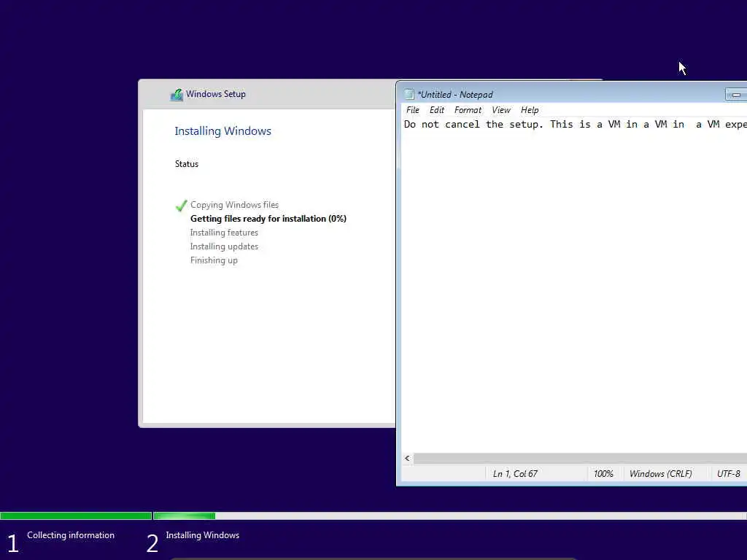Screen dimensions: 747x560
Task: Open the Edit menu in Notepad
Action: pyautogui.click(x=436, y=110)
